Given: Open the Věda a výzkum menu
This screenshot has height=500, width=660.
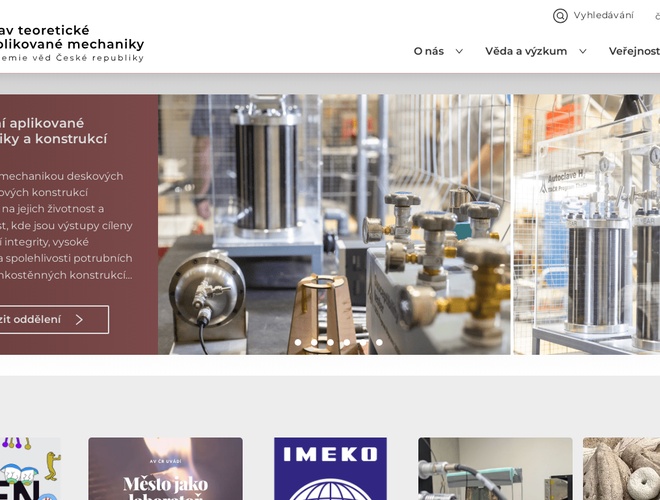Looking at the screenshot, I should [526, 51].
